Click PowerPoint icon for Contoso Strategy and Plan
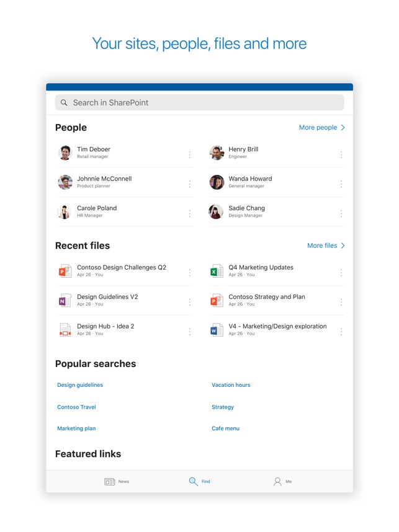Viewport: 399px width, 532px height. [x=217, y=300]
